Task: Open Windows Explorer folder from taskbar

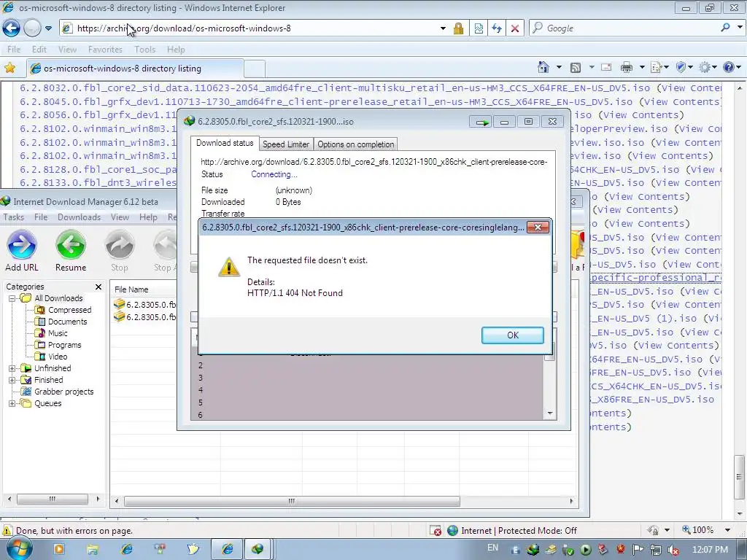Action: coord(93,549)
